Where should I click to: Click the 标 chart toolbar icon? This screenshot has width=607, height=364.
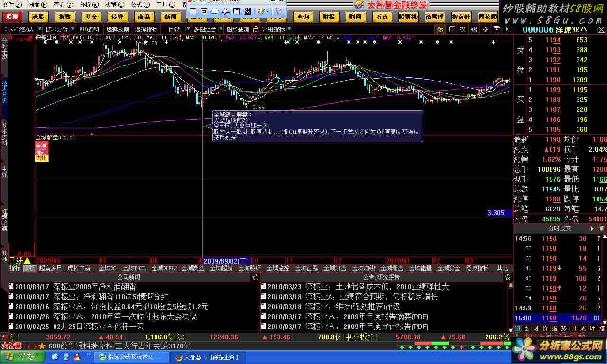coord(441,29)
